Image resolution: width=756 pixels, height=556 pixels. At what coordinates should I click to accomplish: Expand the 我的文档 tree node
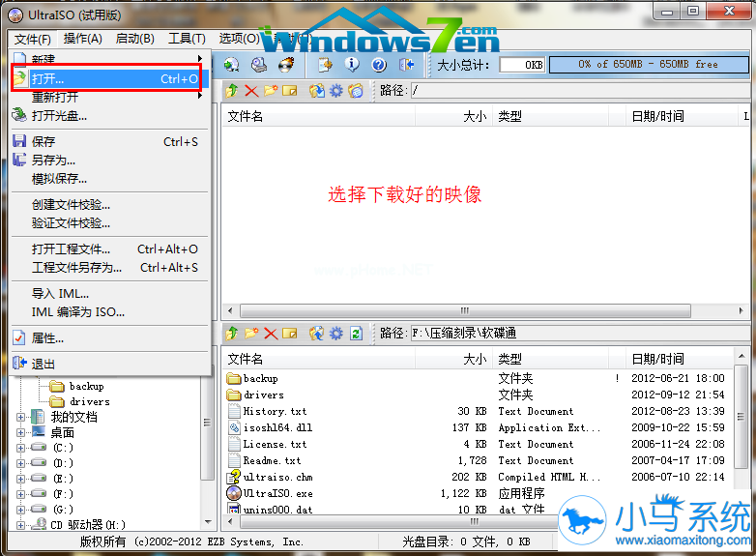coord(20,417)
